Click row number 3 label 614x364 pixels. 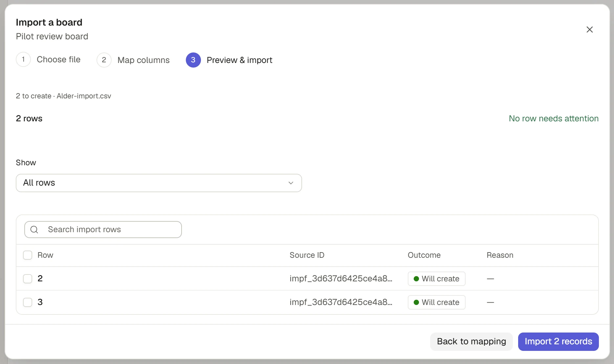[x=40, y=302]
